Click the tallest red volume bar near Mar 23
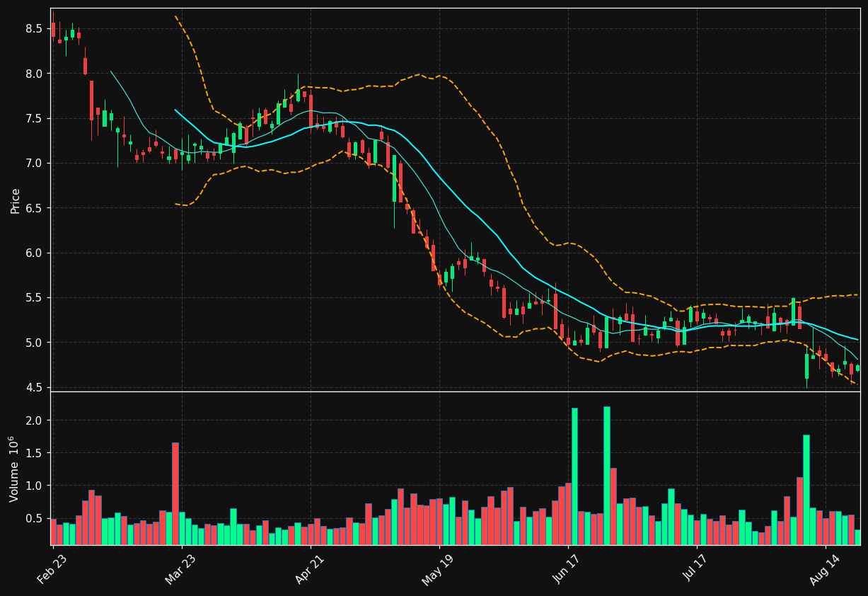The width and height of the screenshot is (868, 596). pos(175,493)
